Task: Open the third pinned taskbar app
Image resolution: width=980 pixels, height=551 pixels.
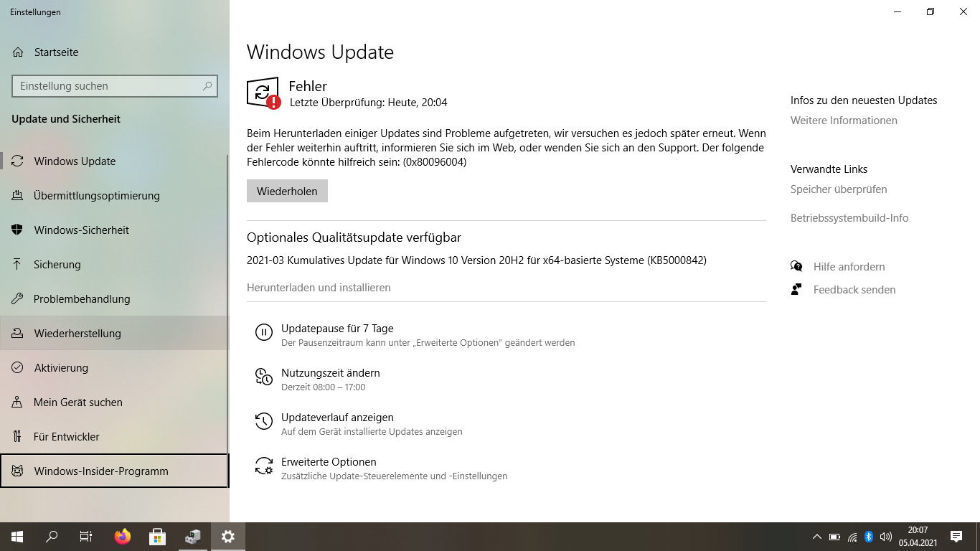Action: coord(193,537)
